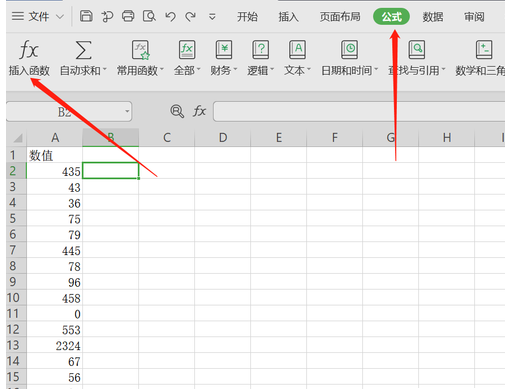Select column A header
The image size is (505, 389).
click(55, 138)
